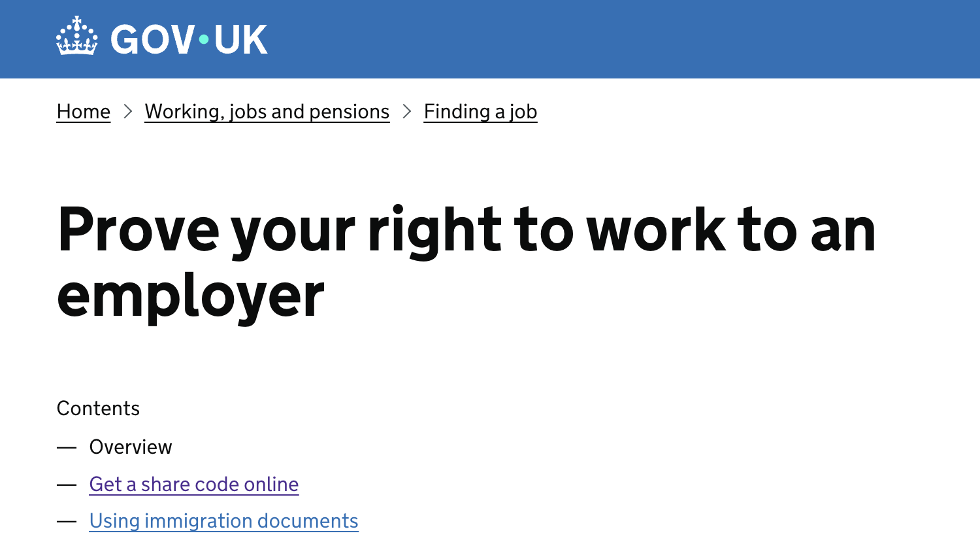Open Using immigration documents link

pyautogui.click(x=223, y=521)
